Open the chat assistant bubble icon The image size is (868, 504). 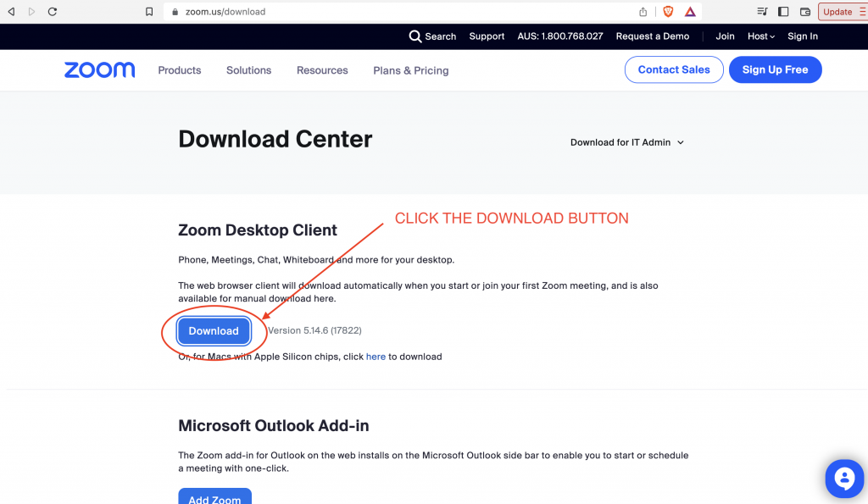click(x=844, y=479)
